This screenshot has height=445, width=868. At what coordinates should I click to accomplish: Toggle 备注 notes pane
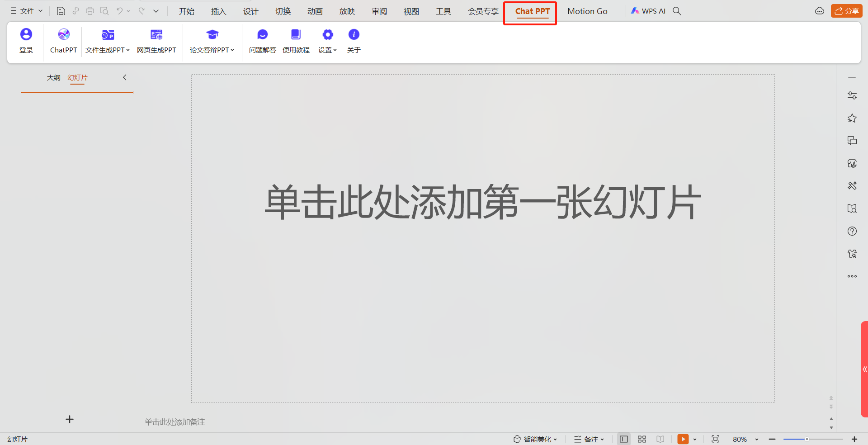click(589, 439)
